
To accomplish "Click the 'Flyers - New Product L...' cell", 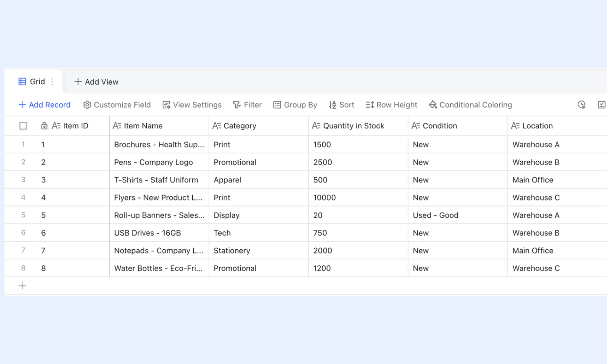I will [x=159, y=197].
